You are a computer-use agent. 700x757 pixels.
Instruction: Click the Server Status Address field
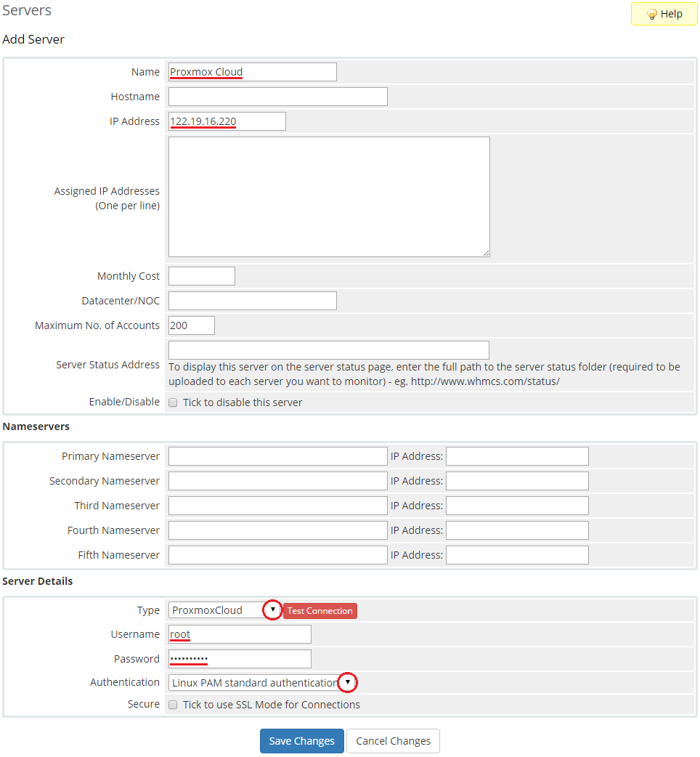328,350
